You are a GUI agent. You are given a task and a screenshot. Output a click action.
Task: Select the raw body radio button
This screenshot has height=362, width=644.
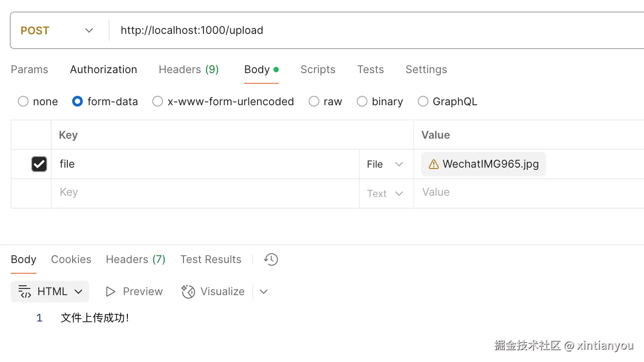click(x=314, y=102)
